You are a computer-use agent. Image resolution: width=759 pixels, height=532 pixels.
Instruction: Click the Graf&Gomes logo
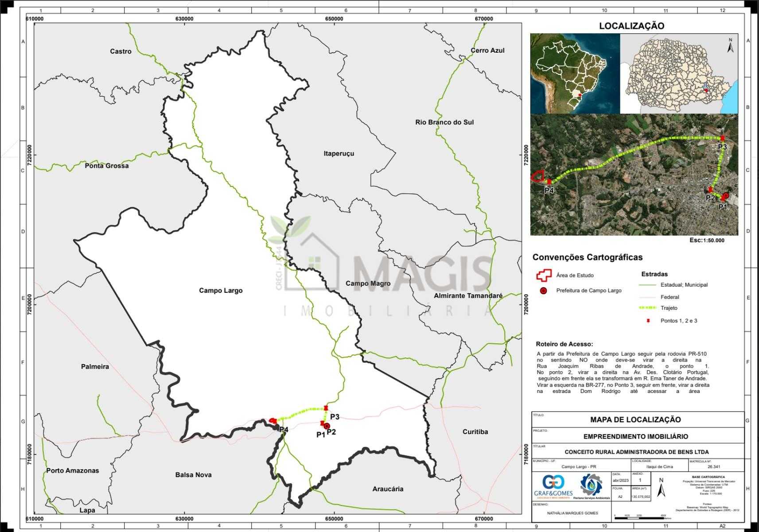[x=553, y=486]
